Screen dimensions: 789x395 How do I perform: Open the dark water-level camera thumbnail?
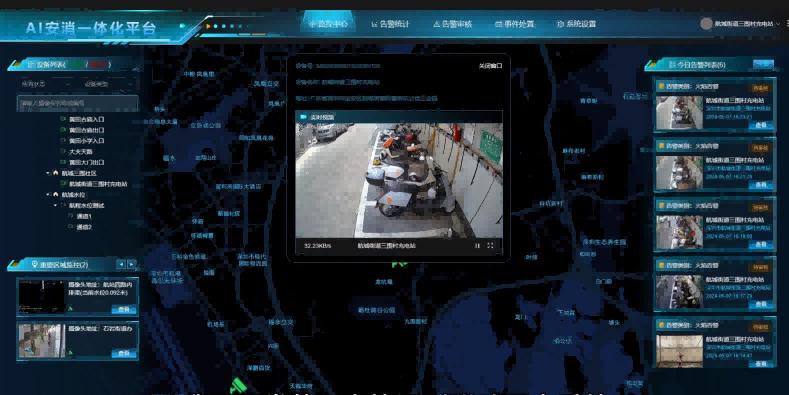click(x=42, y=296)
